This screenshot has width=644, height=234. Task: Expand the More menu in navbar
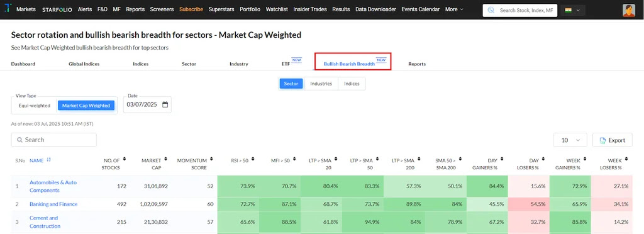pos(454,9)
